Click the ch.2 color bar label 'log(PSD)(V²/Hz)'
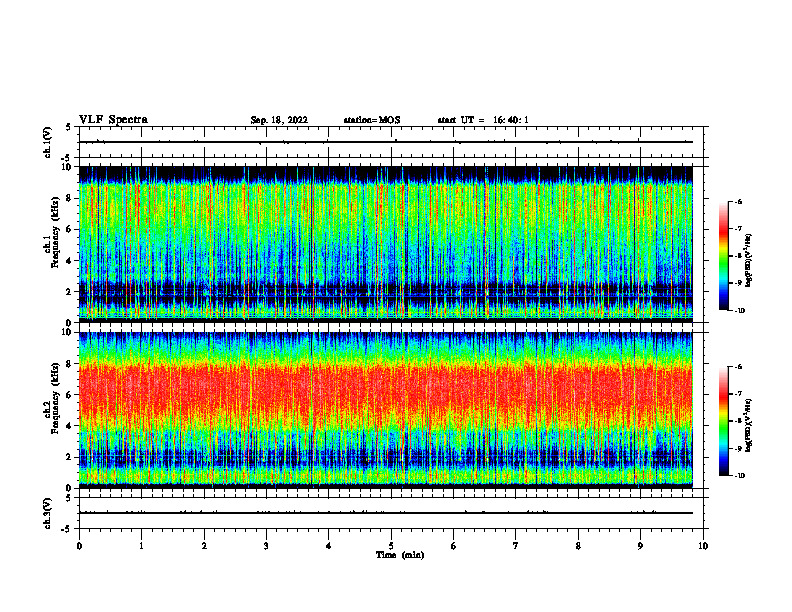The height and width of the screenshot is (612, 792). coord(749,425)
